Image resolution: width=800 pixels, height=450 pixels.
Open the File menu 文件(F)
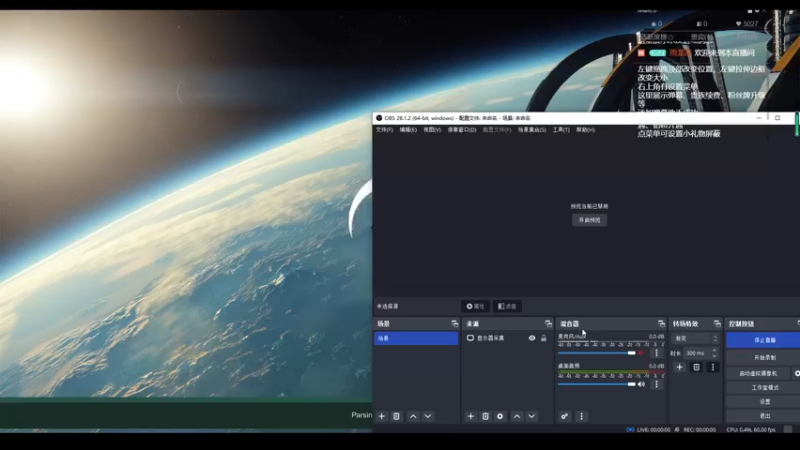point(384,130)
